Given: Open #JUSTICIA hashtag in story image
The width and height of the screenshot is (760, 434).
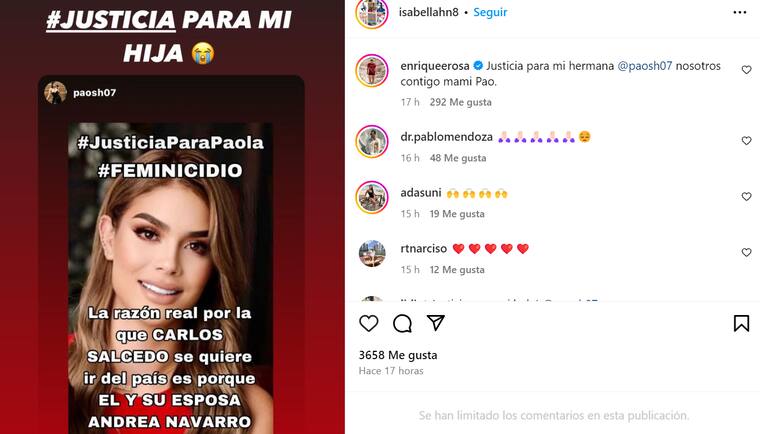Looking at the screenshot, I should click(x=111, y=20).
